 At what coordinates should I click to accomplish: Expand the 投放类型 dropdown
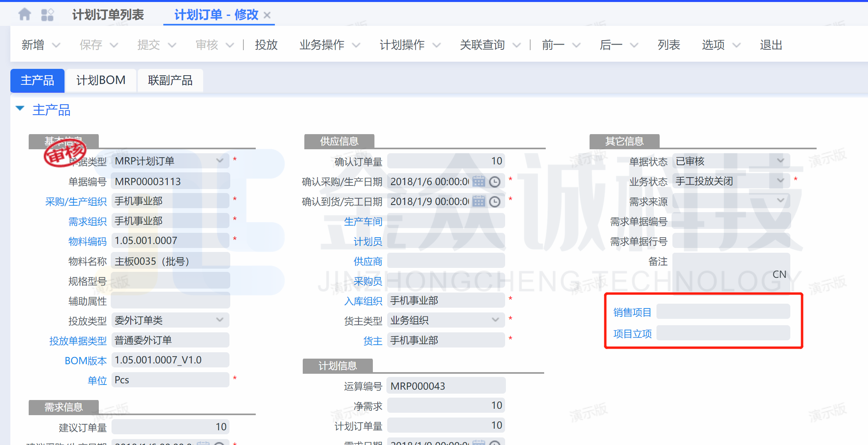[x=219, y=320]
